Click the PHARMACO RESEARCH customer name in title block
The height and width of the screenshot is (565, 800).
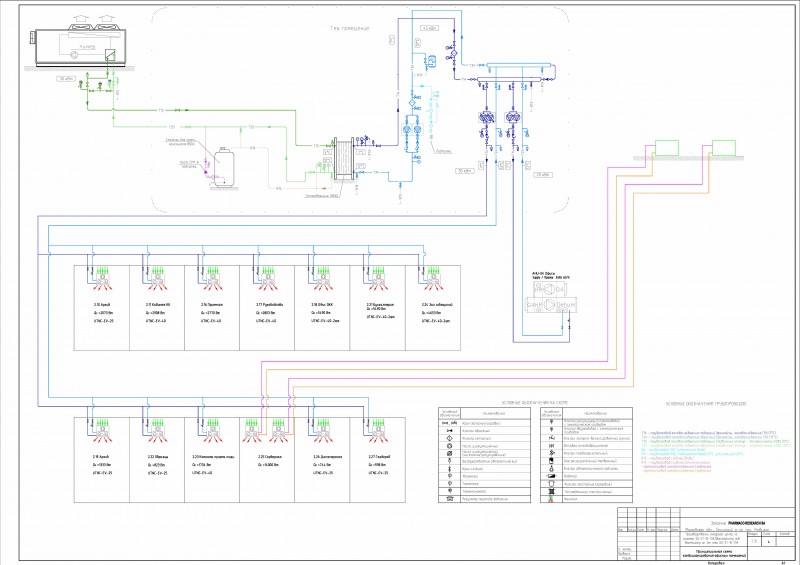click(746, 524)
